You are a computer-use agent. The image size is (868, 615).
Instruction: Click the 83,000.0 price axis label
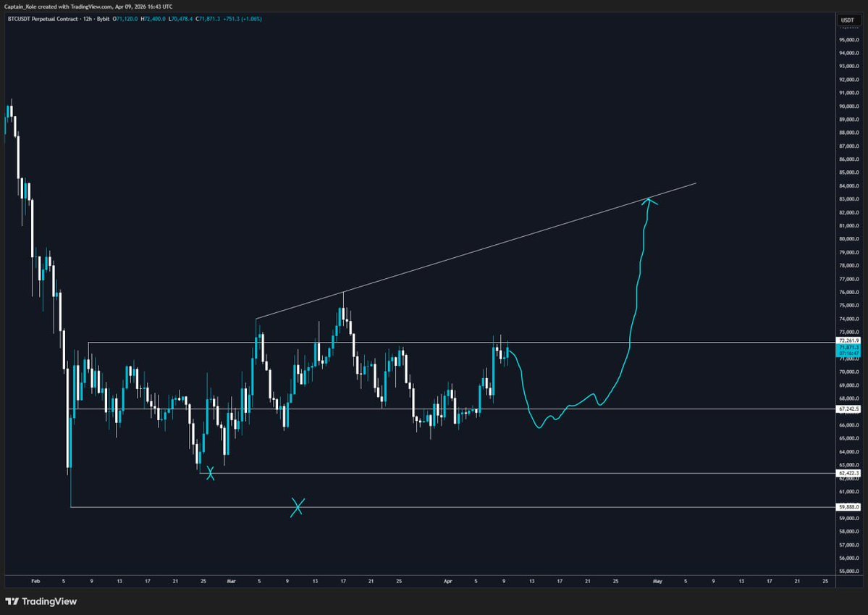pos(848,199)
